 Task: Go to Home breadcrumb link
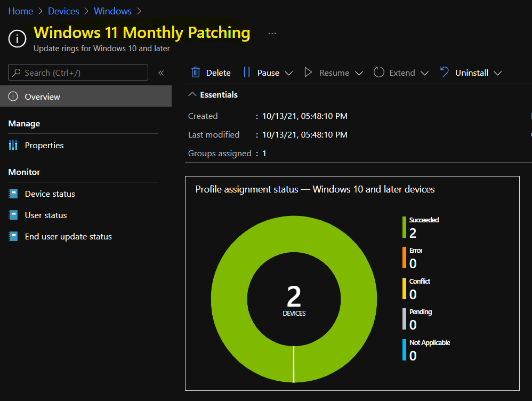(x=21, y=11)
